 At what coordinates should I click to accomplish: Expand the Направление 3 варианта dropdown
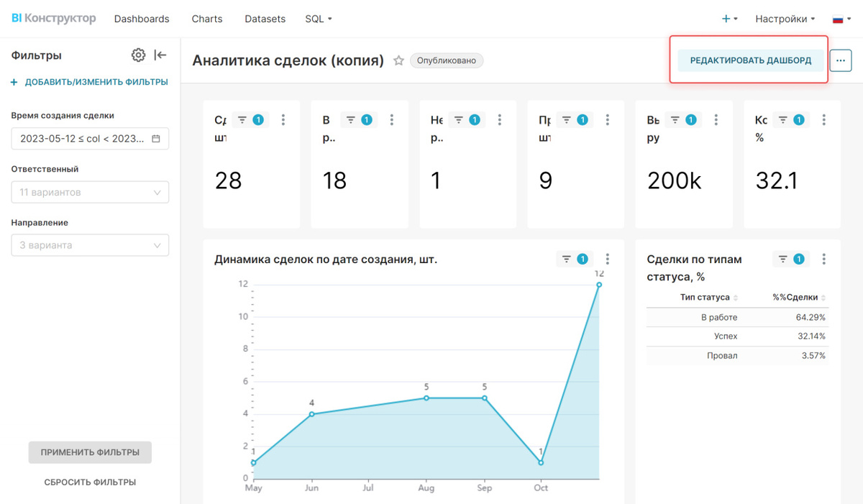pyautogui.click(x=90, y=245)
